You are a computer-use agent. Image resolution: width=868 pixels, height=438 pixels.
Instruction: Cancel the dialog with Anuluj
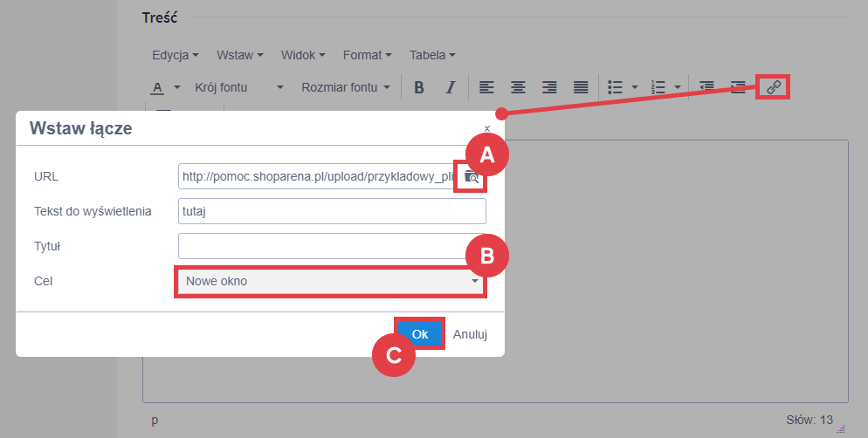click(x=470, y=334)
